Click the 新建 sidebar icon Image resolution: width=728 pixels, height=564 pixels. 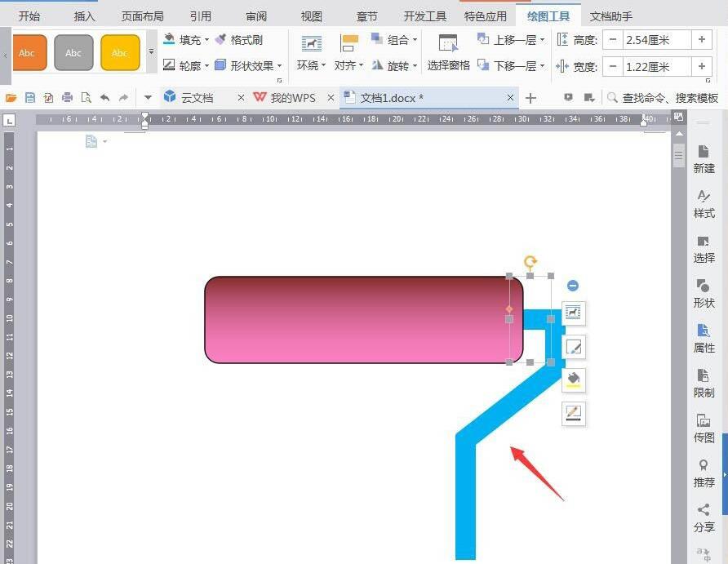[704, 159]
